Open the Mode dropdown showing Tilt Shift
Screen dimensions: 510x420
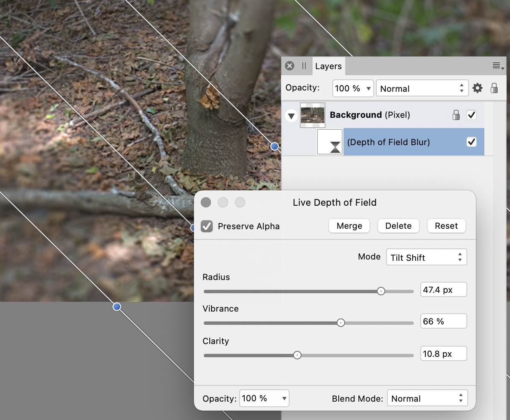pos(426,257)
